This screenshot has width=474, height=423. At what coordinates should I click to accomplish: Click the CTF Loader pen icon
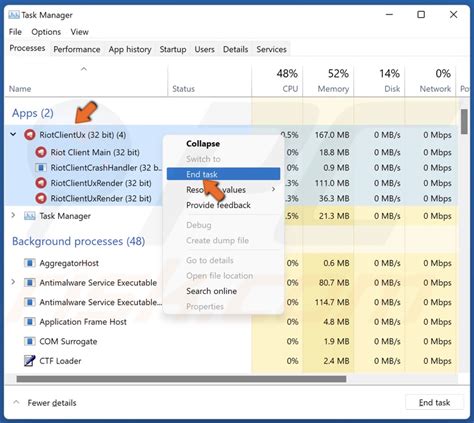(x=30, y=361)
